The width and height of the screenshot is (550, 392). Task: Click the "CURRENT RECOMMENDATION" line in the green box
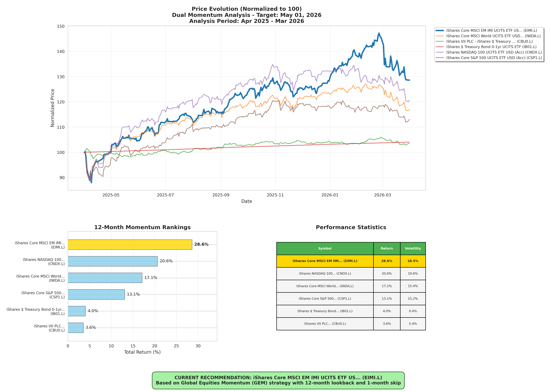278,378
